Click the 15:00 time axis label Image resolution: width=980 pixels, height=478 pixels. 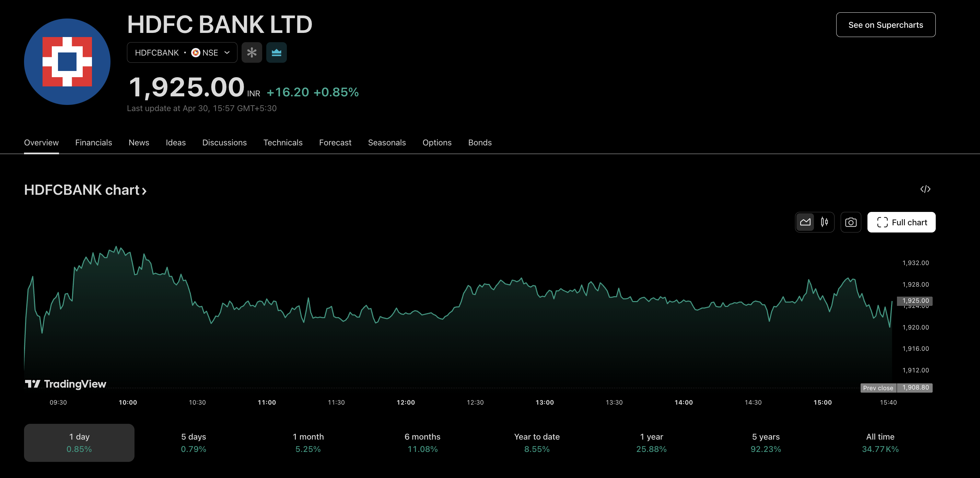click(822, 402)
